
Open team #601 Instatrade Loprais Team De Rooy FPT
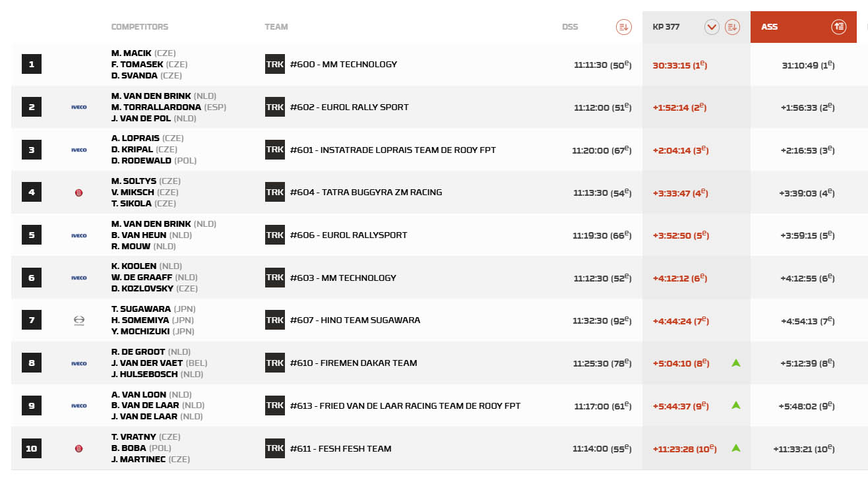coord(392,150)
